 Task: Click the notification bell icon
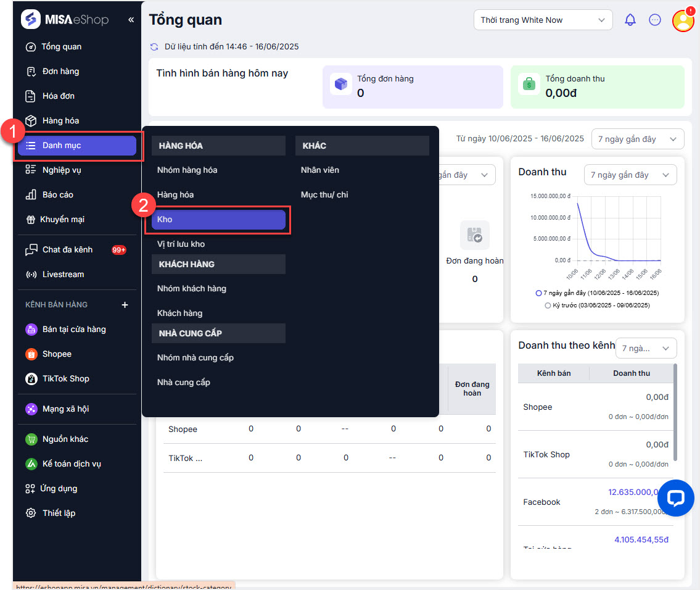click(x=630, y=20)
